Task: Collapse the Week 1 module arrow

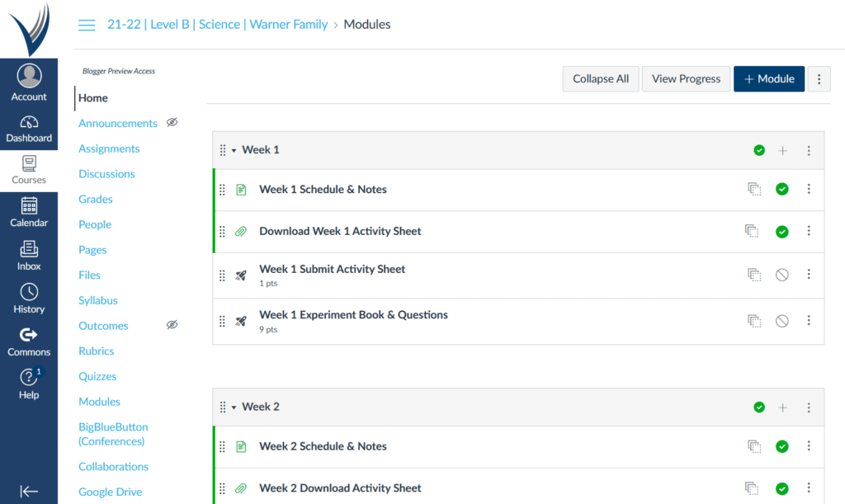Action: 234,151
